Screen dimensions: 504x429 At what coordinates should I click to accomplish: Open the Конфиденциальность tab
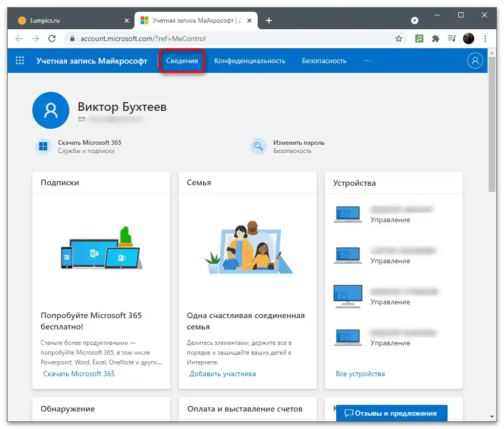[x=250, y=61]
